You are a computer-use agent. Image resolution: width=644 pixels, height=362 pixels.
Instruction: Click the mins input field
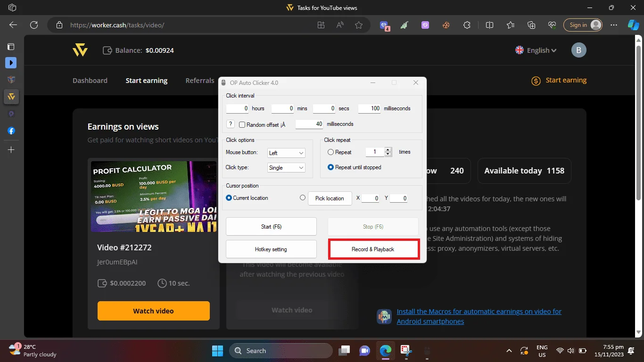(282, 108)
